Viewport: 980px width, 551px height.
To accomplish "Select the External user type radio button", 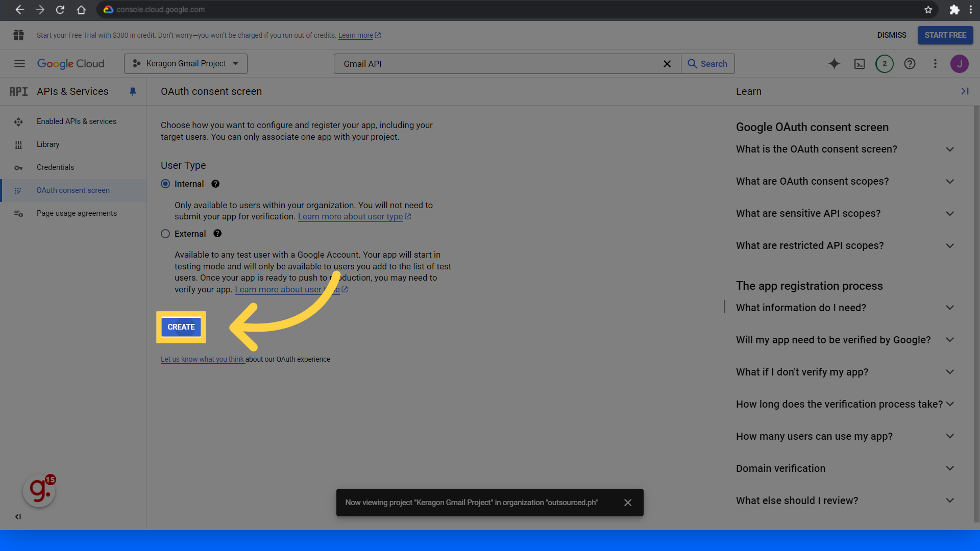I will (165, 234).
